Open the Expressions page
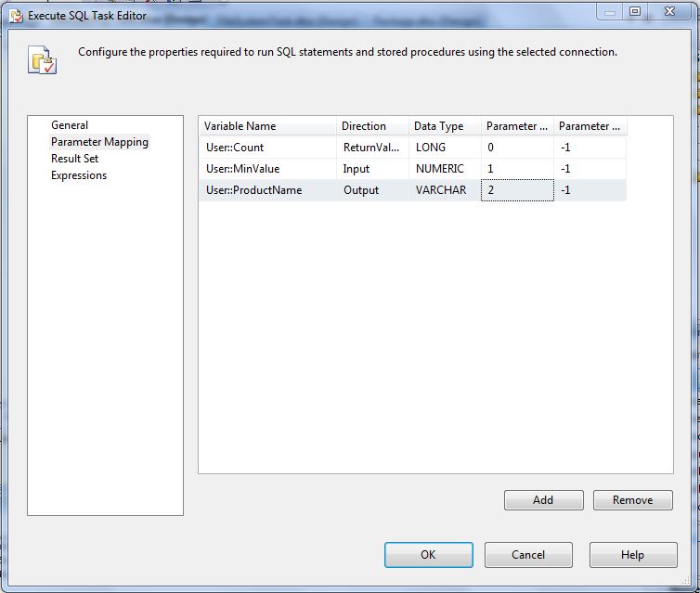Screen dimensions: 700x593 (79, 175)
